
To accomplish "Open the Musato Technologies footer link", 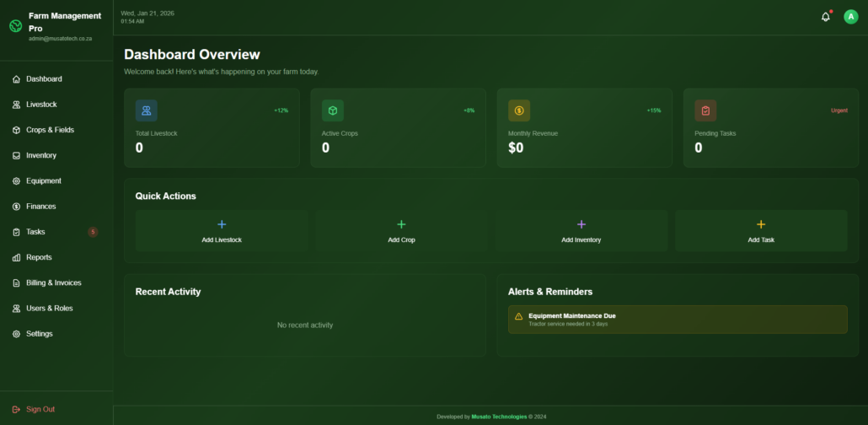I will [x=499, y=417].
